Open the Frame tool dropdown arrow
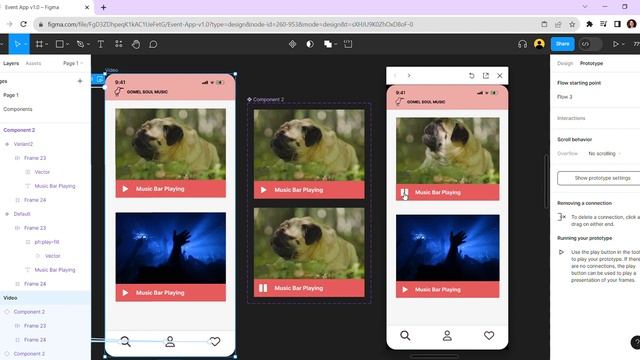Image resolution: width=640 pixels, height=360 pixels. point(47,44)
